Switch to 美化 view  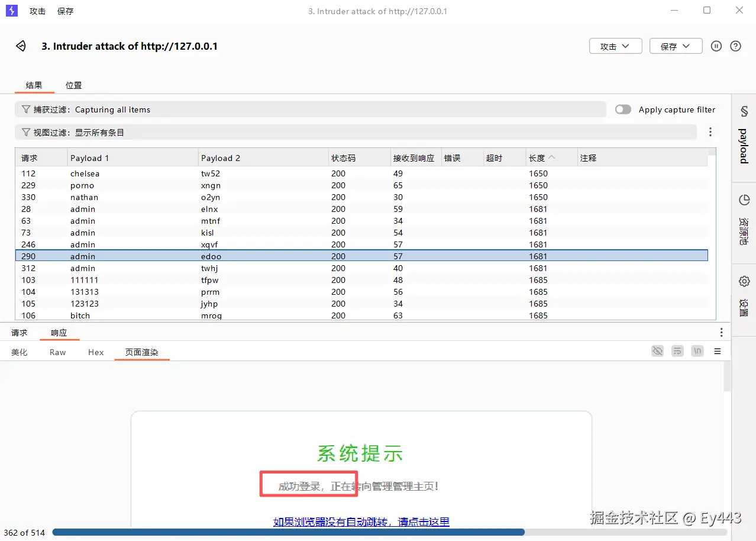point(20,352)
